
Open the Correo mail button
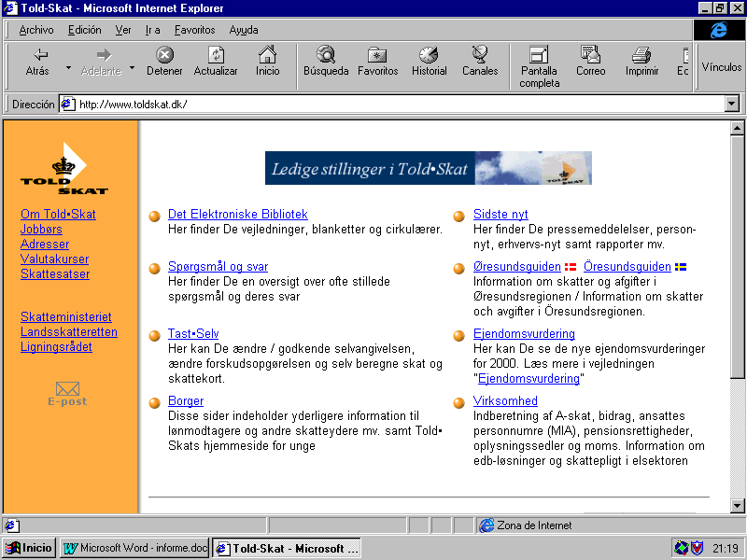pyautogui.click(x=591, y=62)
